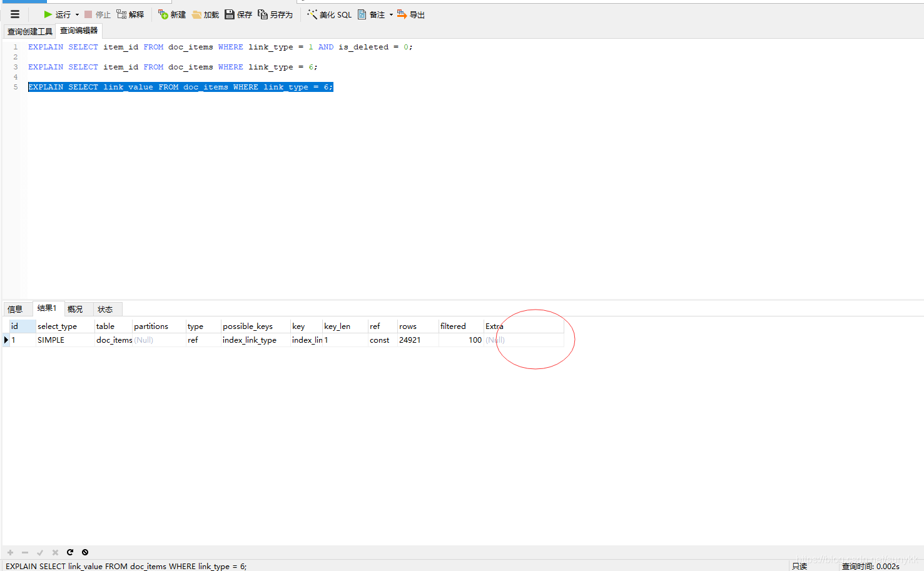Click the 查询时间: 0.002s status entry
The image size is (924, 571).
[x=870, y=566]
